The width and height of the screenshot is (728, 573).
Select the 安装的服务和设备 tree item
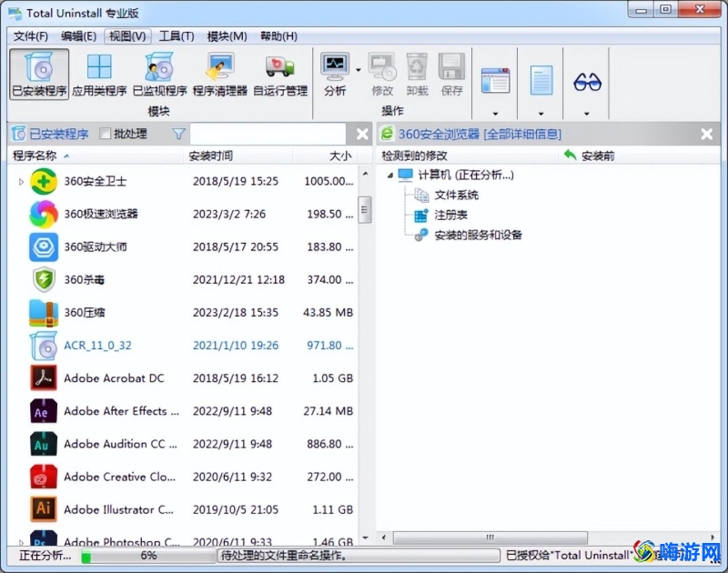[x=479, y=235]
